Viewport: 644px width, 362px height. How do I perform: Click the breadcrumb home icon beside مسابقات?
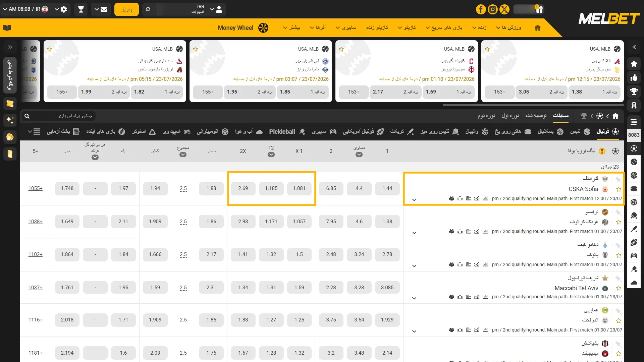(615, 116)
